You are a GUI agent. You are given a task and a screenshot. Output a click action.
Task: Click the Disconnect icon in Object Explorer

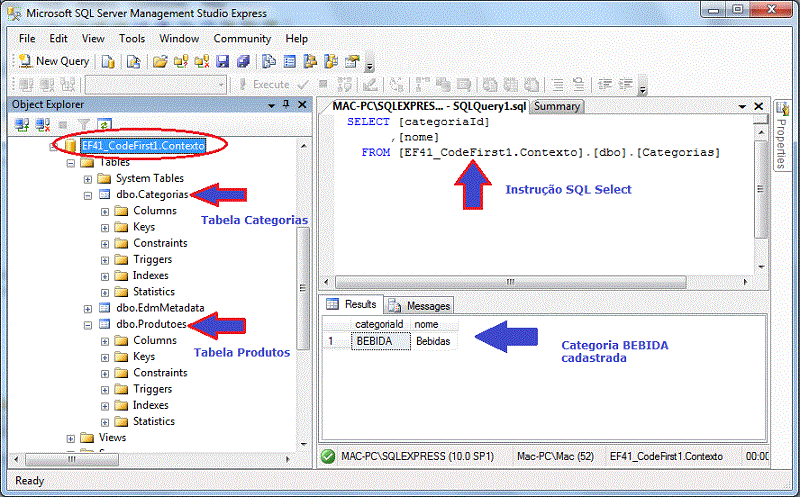43,125
